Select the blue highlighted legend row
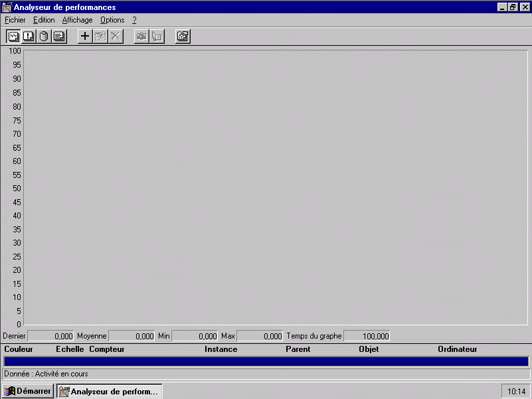 (266, 361)
